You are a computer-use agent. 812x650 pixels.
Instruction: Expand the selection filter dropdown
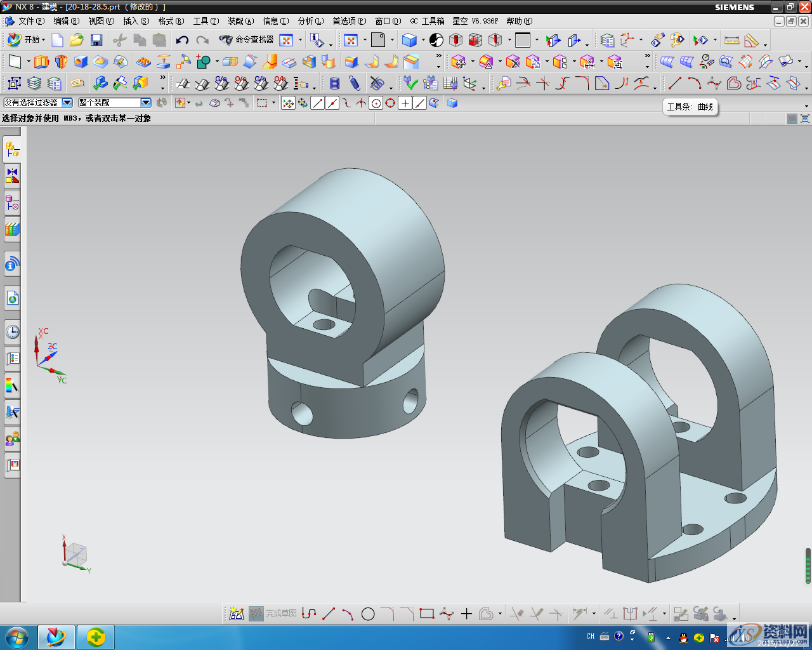(x=67, y=103)
